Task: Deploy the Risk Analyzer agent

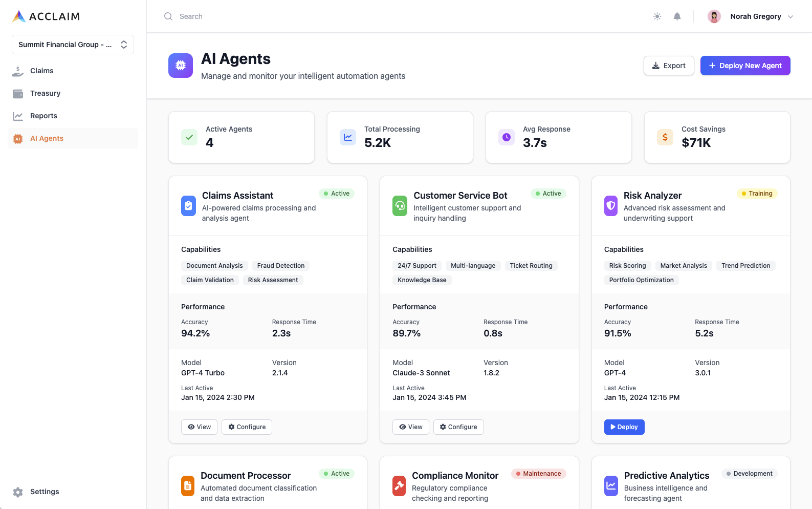Action: [x=624, y=427]
